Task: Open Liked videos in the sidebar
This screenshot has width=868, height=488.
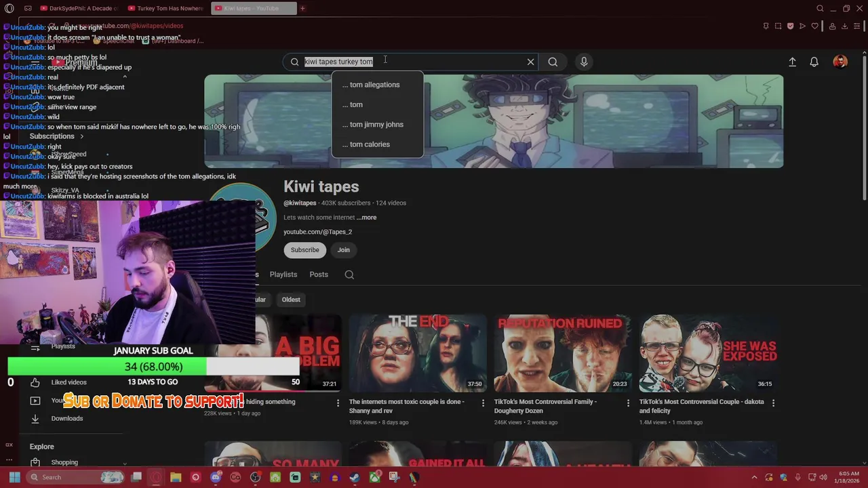Action: coord(68,382)
